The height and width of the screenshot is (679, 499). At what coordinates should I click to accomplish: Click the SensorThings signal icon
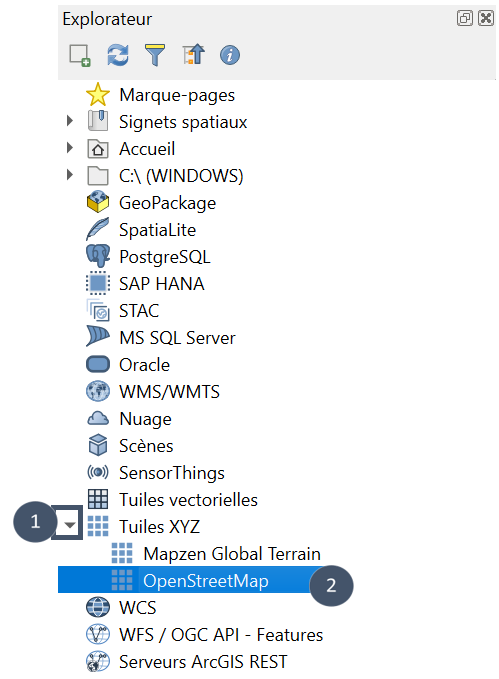[98, 472]
